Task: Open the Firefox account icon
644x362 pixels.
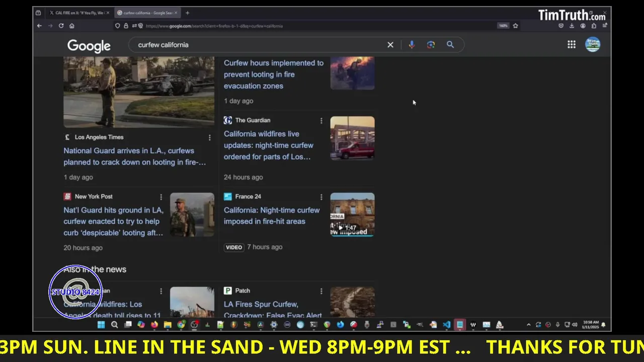Action: [x=583, y=26]
